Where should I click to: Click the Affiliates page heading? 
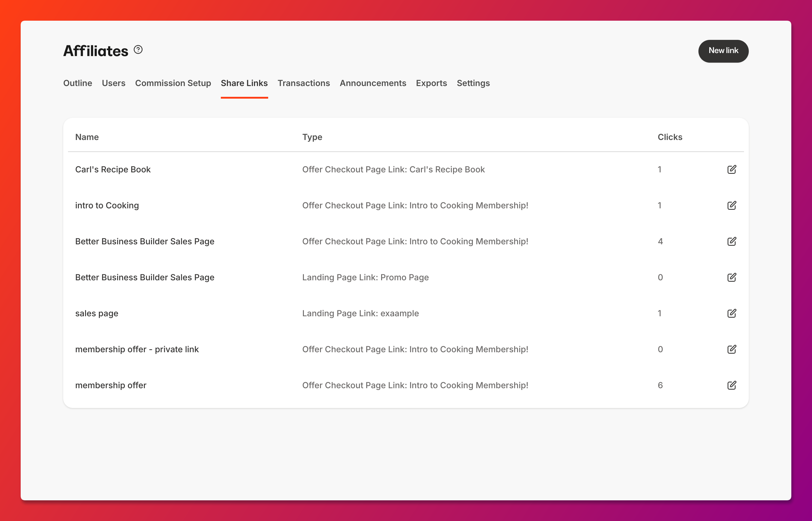pyautogui.click(x=96, y=51)
